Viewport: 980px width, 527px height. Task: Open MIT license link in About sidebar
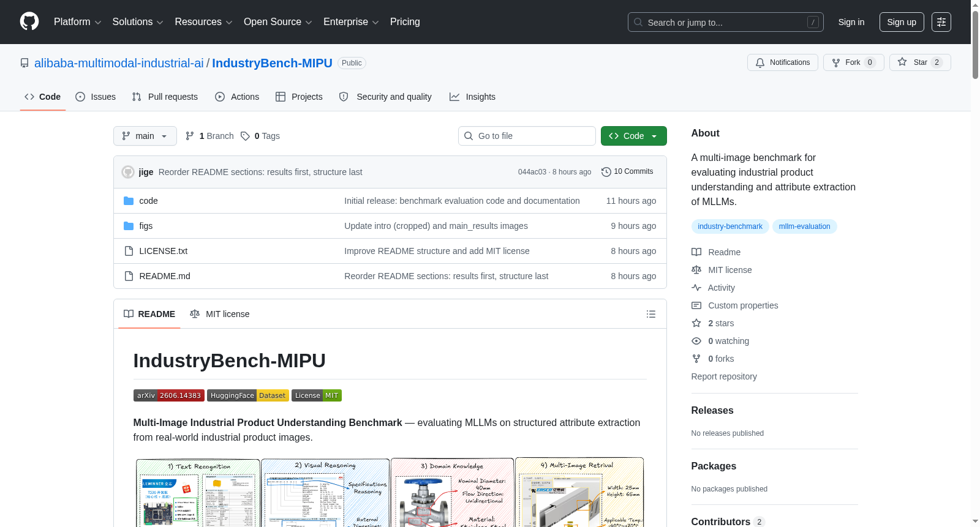click(722, 270)
